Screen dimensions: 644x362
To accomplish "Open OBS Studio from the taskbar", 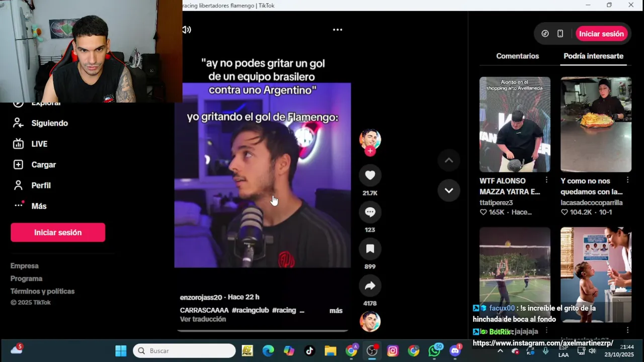I will click(372, 351).
